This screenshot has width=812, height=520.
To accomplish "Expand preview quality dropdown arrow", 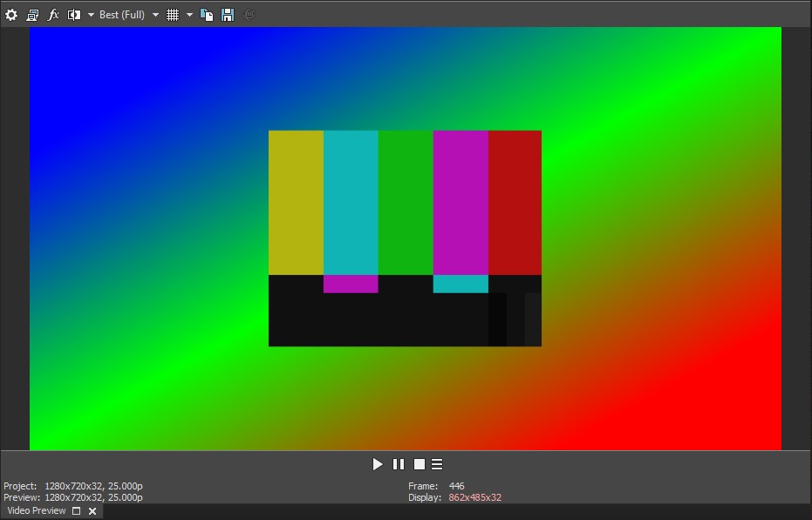I will (155, 15).
